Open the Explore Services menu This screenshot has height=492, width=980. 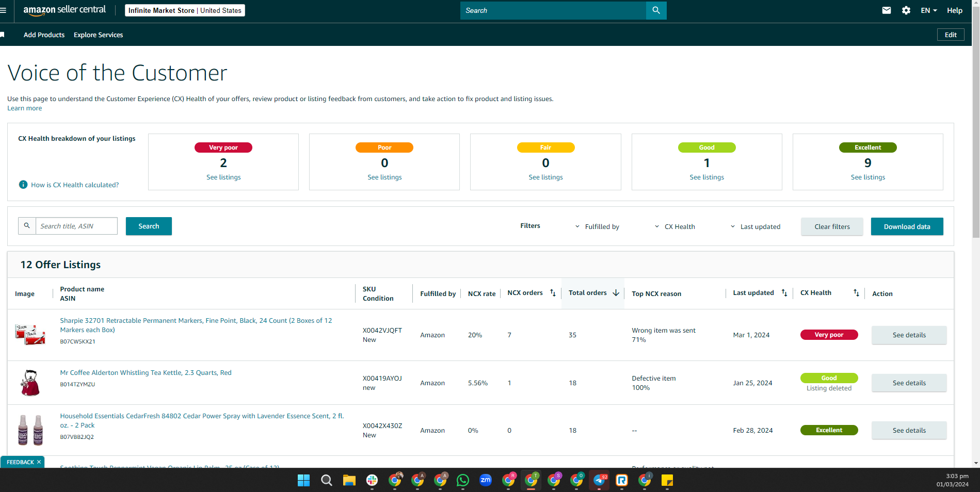[98, 35]
